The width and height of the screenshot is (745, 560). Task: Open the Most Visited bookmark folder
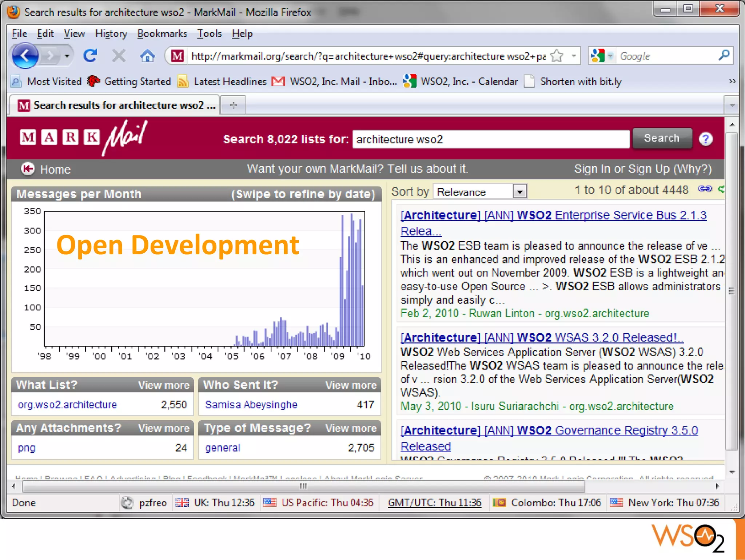47,82
